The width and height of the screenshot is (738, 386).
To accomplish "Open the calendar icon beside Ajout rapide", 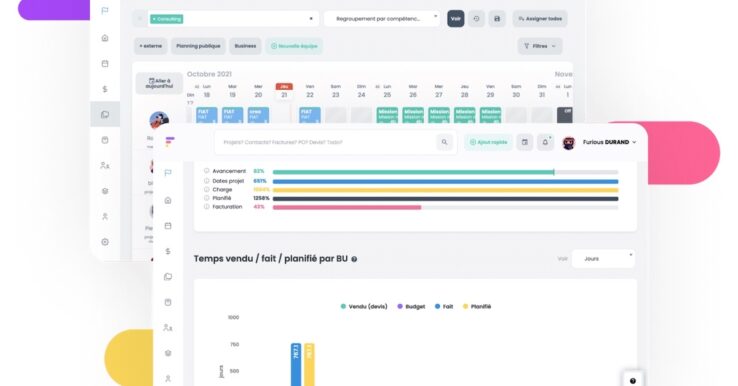I will [525, 142].
